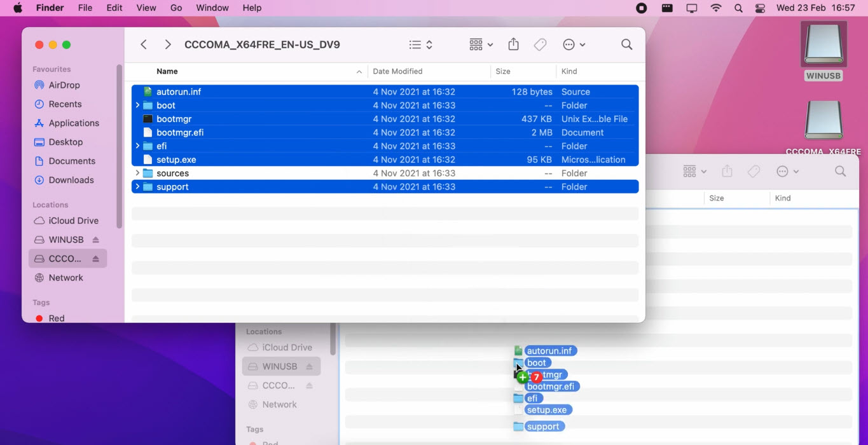The height and width of the screenshot is (445, 868).
Task: Select the sources folder row
Action: (385, 173)
